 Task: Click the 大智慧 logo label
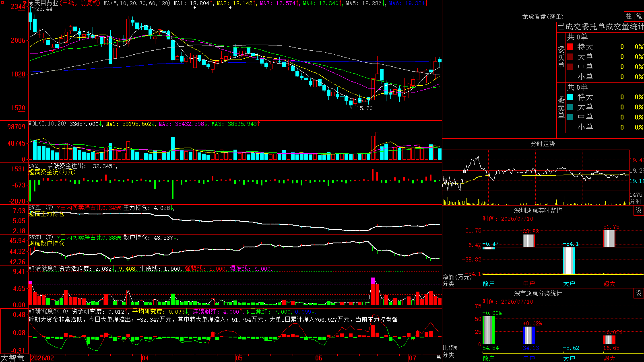point(12,358)
